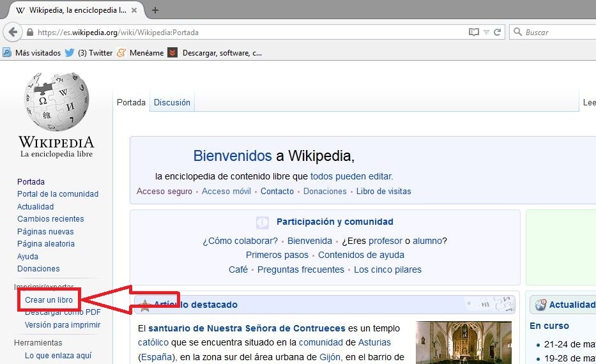Open Bienvenida link
The height and width of the screenshot is (364, 596).
310,241
